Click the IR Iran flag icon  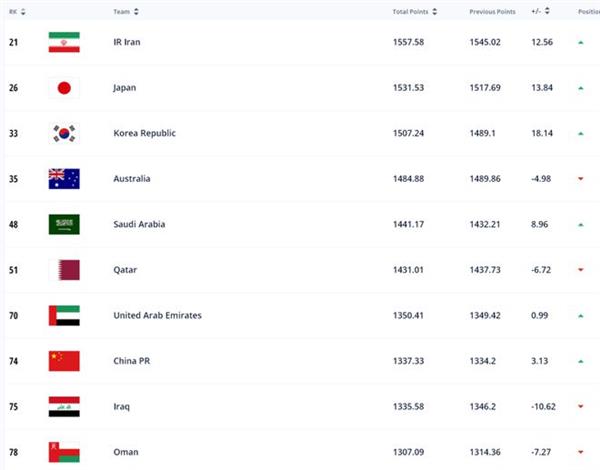tap(64, 42)
